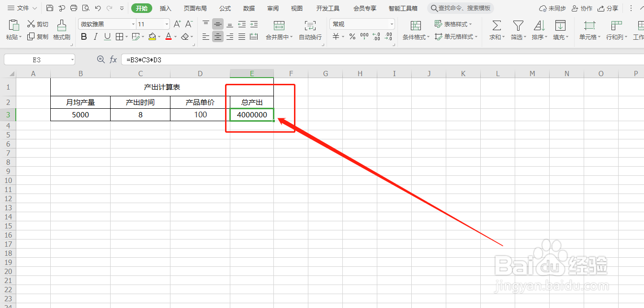The width and height of the screenshot is (644, 308).
Task: Click the Paste (粘贴) clipboard icon
Action: click(x=14, y=26)
